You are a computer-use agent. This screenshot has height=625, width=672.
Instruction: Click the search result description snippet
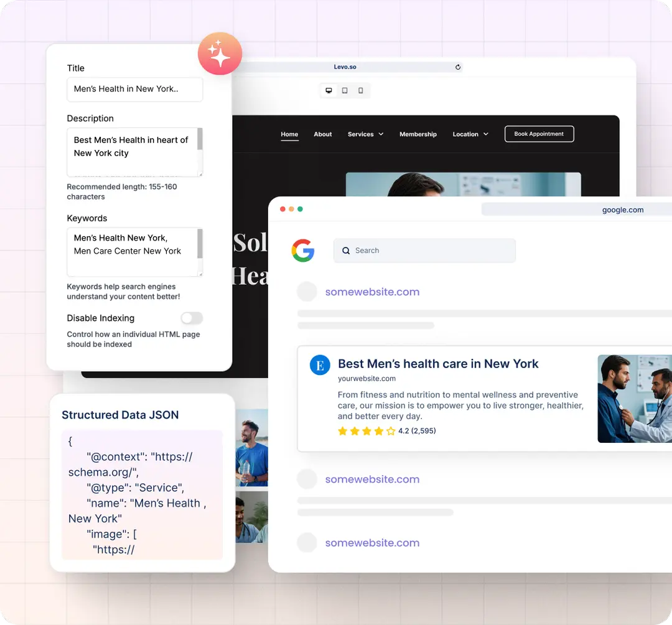[460, 405]
